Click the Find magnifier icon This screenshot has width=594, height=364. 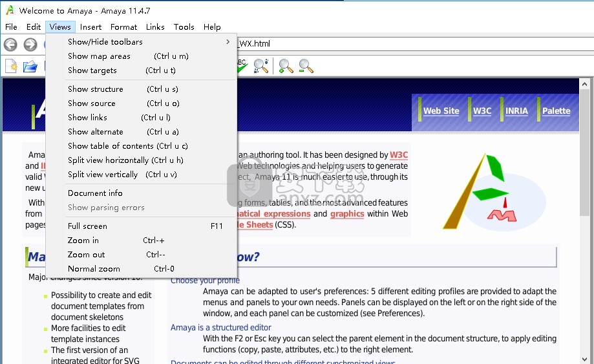[261, 66]
